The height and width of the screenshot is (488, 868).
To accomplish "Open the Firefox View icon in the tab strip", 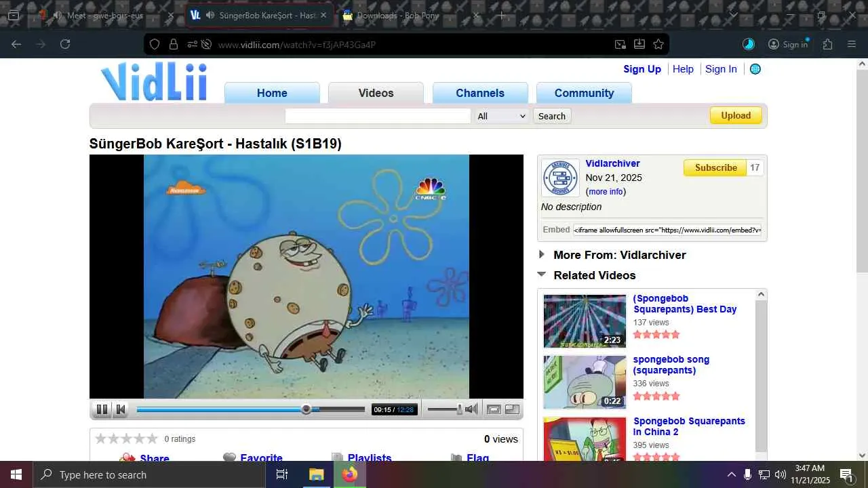I will (13, 15).
